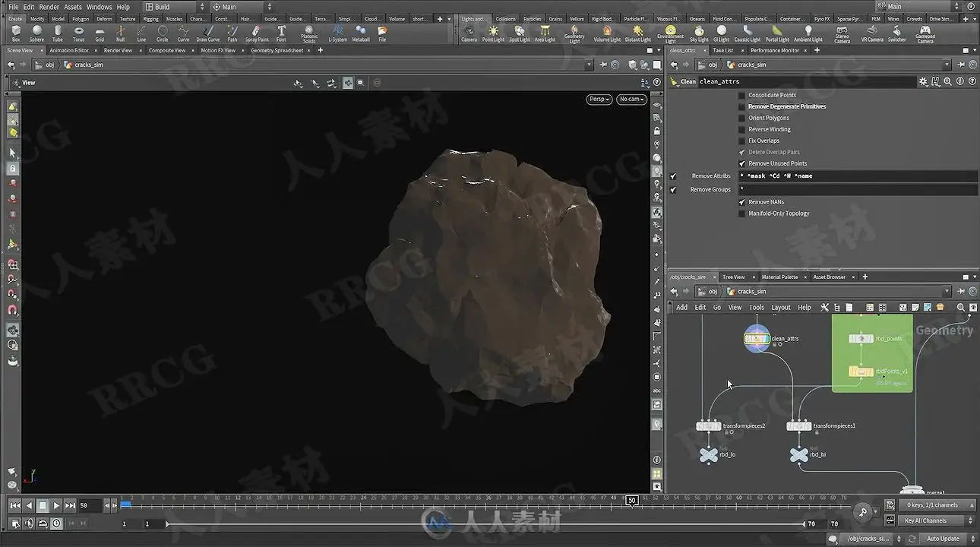Open the No cam camera dropdown
Screen dimensions: 980x547
pyautogui.click(x=631, y=100)
